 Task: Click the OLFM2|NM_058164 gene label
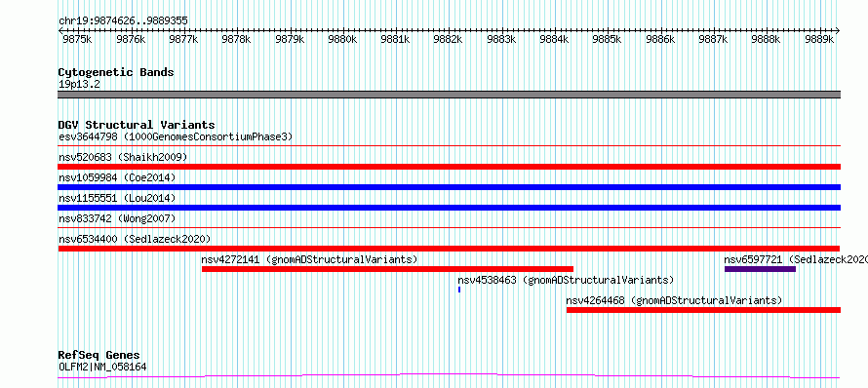click(x=102, y=367)
